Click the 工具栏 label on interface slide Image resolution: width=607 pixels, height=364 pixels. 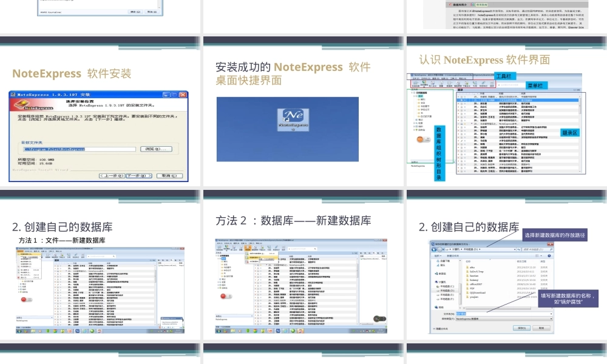[504, 76]
